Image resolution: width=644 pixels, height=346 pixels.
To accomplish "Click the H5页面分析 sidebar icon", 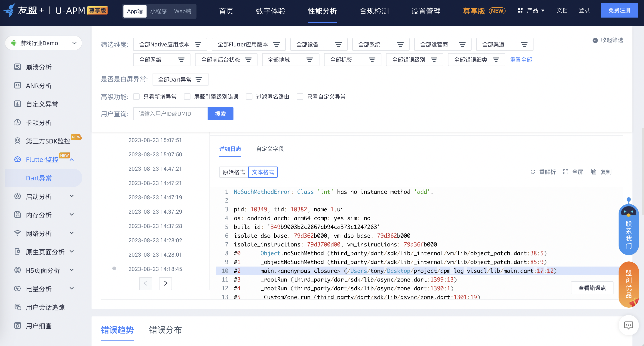I will tap(18, 270).
